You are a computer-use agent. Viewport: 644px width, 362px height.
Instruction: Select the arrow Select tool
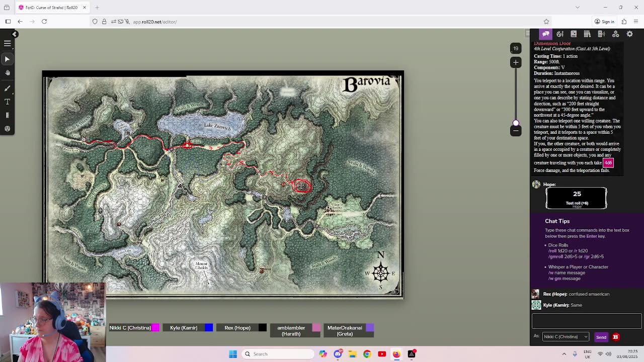pos(8,59)
